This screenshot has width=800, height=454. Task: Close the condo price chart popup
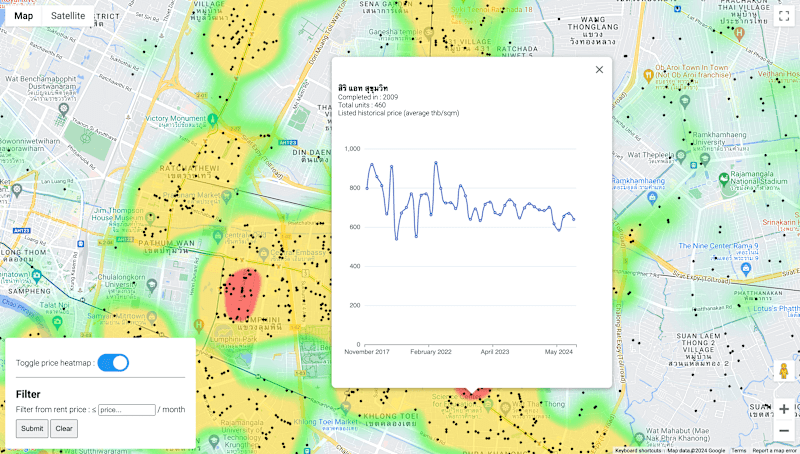[599, 69]
